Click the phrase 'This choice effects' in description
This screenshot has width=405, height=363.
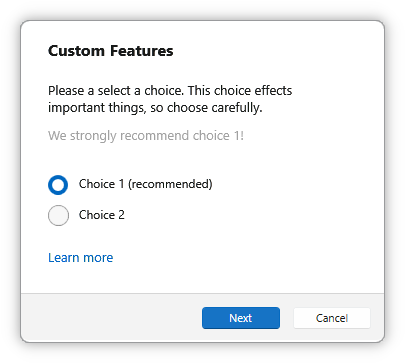pos(240,91)
